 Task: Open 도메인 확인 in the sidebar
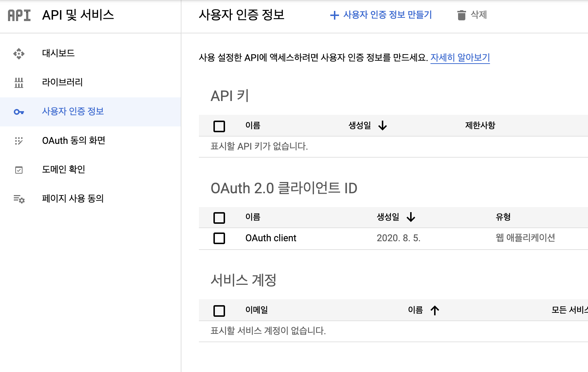coord(90,170)
